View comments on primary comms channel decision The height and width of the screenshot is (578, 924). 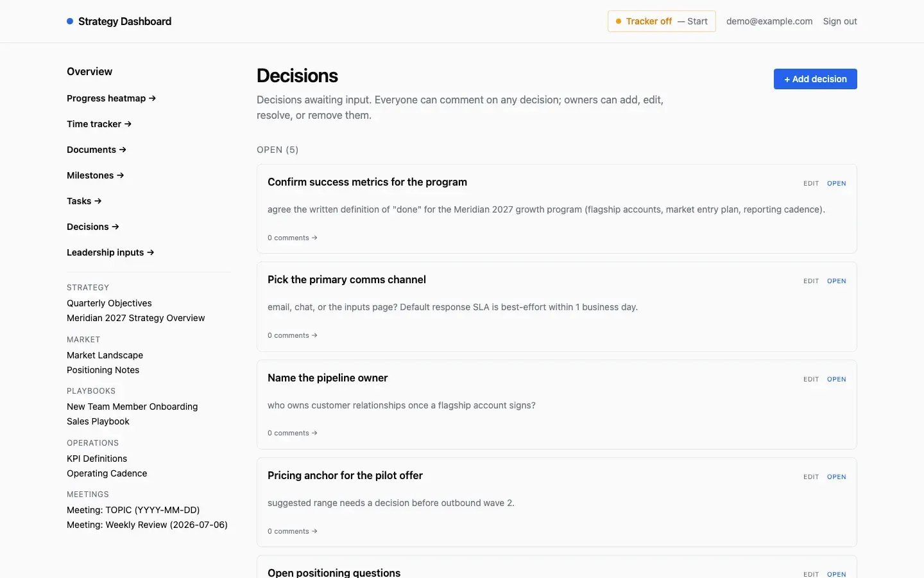[293, 335]
